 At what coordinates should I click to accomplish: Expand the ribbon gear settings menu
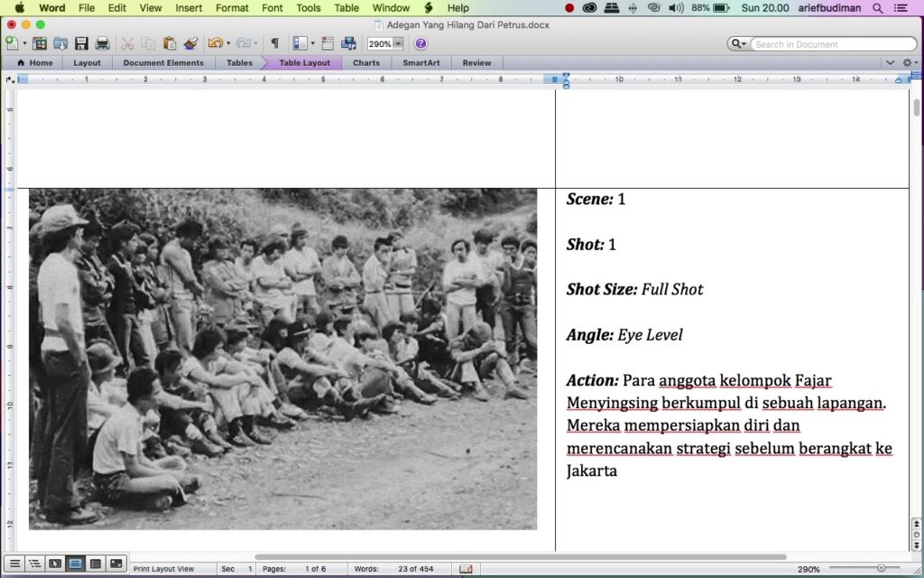(x=910, y=63)
